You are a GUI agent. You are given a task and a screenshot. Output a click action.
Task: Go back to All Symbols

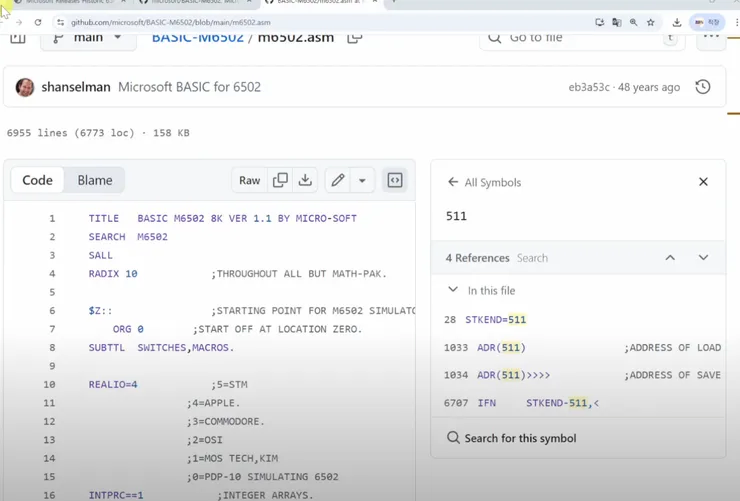[x=485, y=182]
